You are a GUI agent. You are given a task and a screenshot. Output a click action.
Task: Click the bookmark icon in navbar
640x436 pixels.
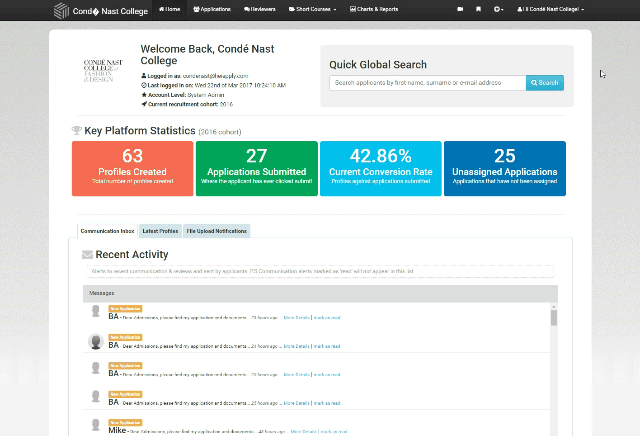click(479, 9)
